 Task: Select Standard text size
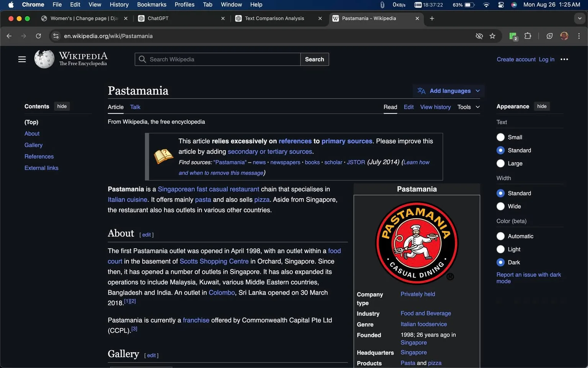500,150
